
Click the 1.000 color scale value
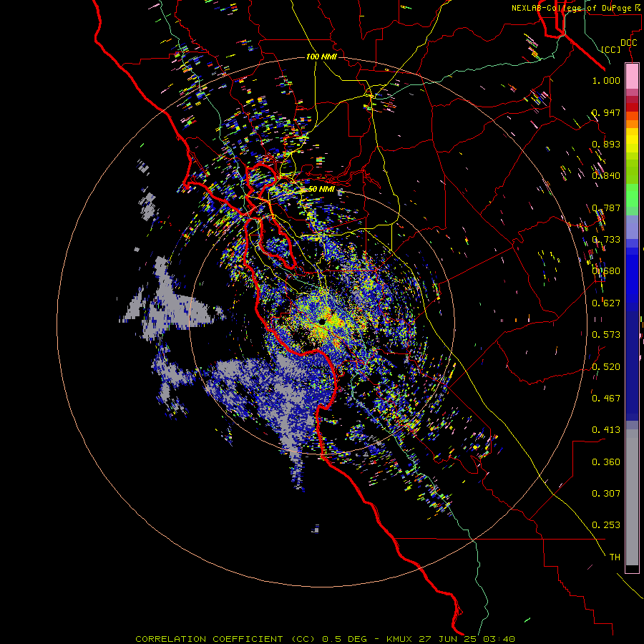[606, 80]
